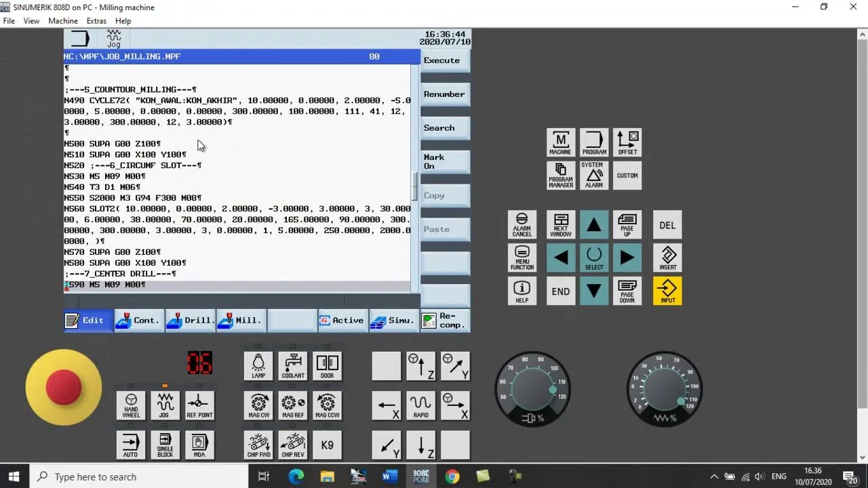Click the RAPID traverse key

tap(421, 405)
